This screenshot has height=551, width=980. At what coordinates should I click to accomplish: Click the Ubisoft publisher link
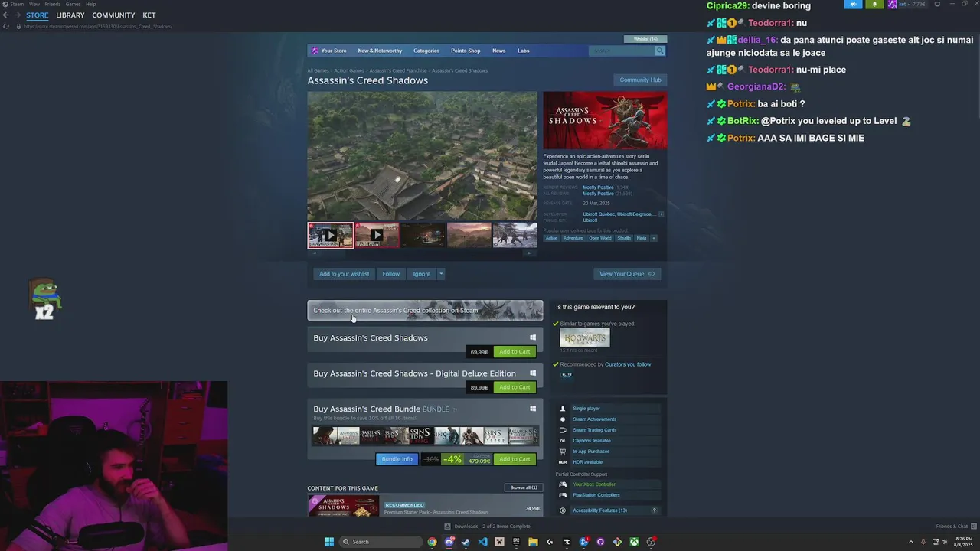pyautogui.click(x=590, y=220)
